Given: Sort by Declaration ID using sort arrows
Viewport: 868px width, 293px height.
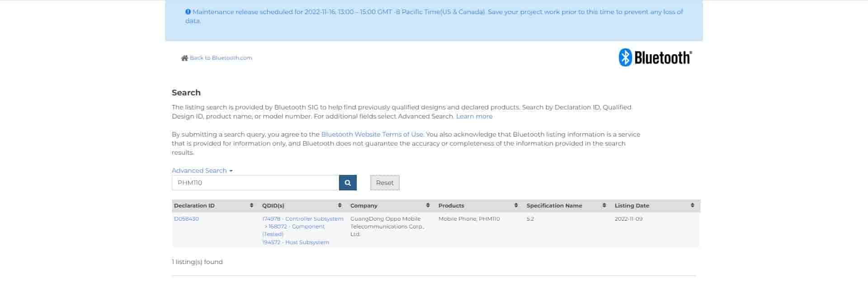Looking at the screenshot, I should tap(251, 206).
